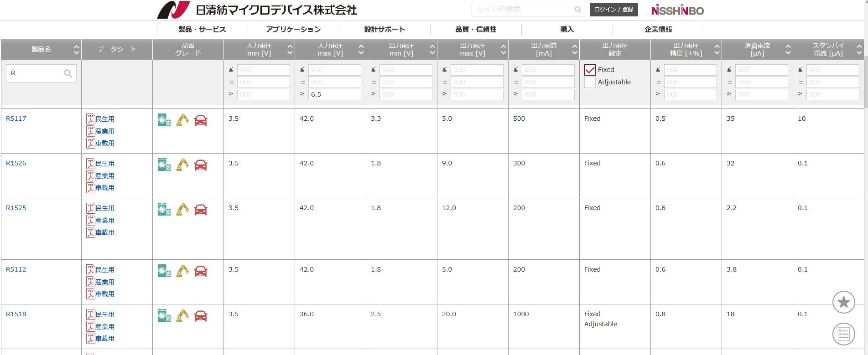The image size is (868, 355).
Task: Sort by 入力電圧 max [V] column
Action: pyautogui.click(x=361, y=49)
